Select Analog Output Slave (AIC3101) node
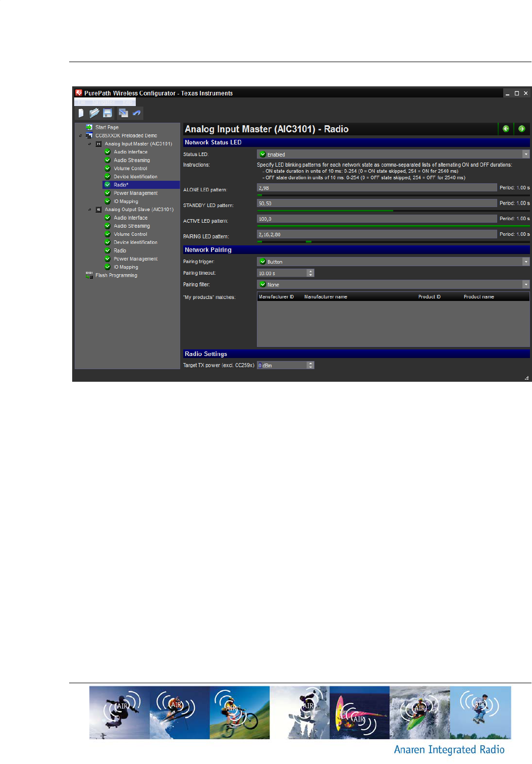The height and width of the screenshot is (764, 532). click(x=139, y=210)
